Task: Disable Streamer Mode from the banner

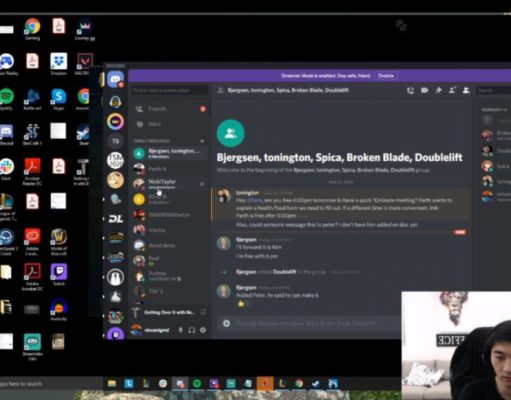Action: click(x=386, y=76)
